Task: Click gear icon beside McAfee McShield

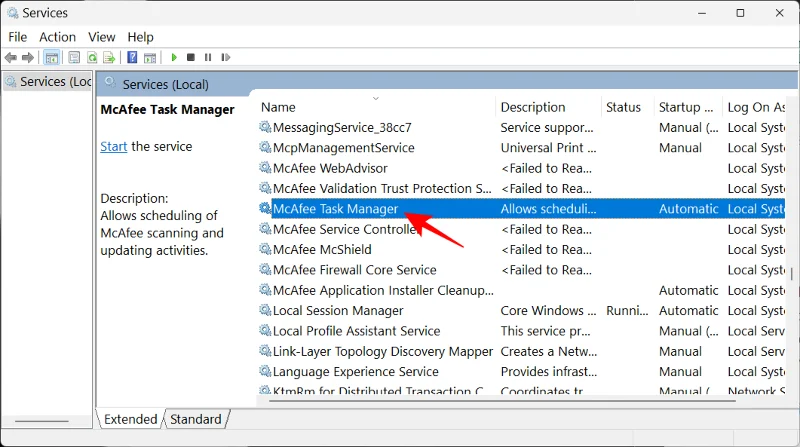Action: click(x=265, y=250)
